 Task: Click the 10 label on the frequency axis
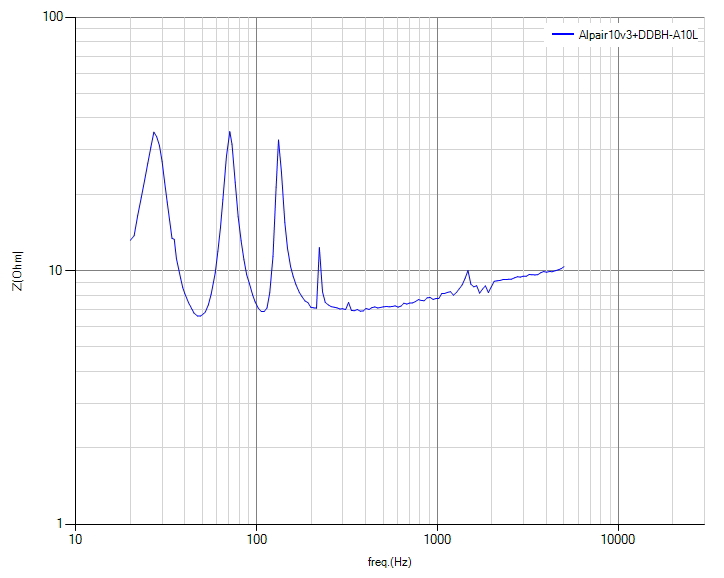tap(75, 539)
